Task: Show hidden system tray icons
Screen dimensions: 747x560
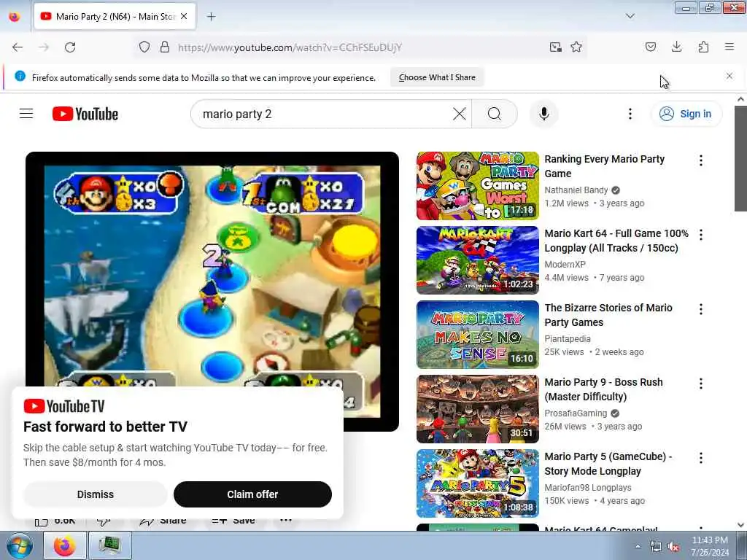Action: tap(638, 547)
